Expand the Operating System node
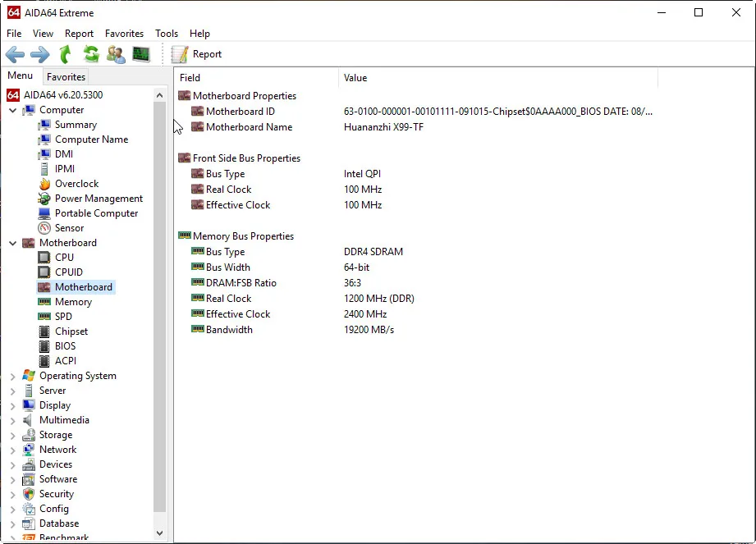Screen dimensions: 756x544 (13, 377)
